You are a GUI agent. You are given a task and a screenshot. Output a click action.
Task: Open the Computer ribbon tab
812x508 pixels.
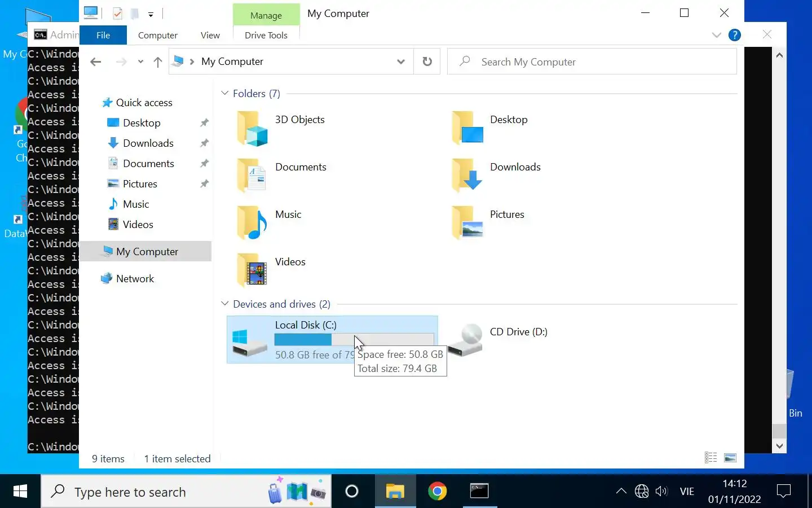(158, 35)
